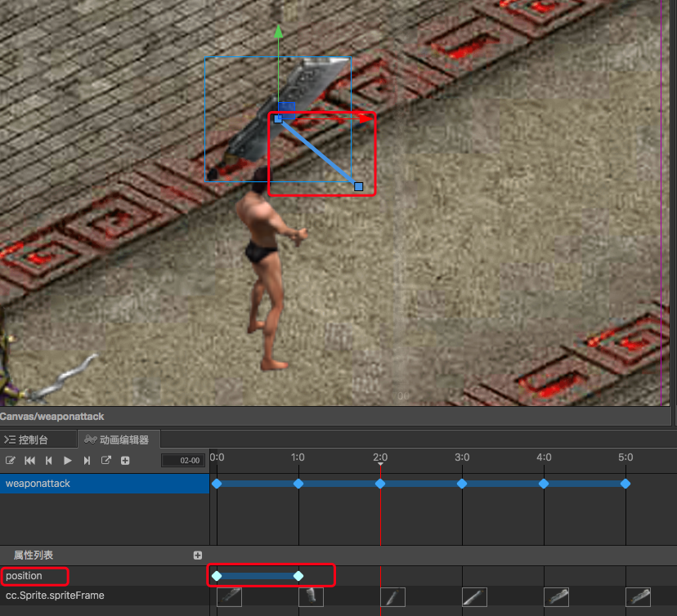Click the 0:0 mark on timeline ruler
This screenshot has height=616, width=677.
[217, 458]
